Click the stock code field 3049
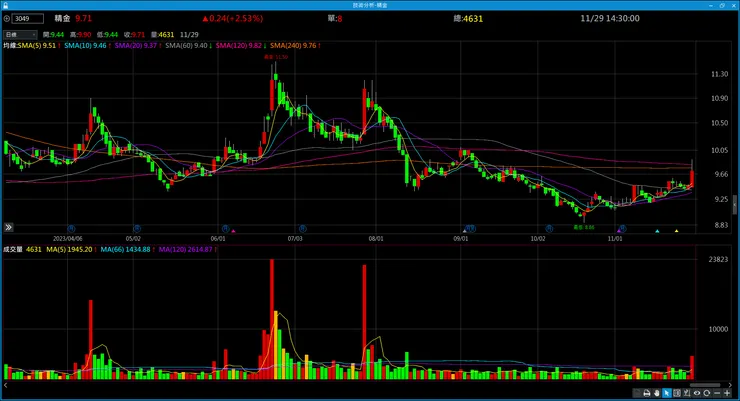Image resolution: width=740 pixels, height=401 pixels. pos(27,19)
